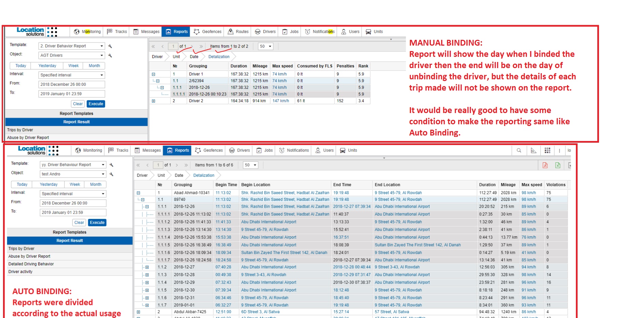Open the highlighted Notifications tab
This screenshot has width=644, height=318.
(x=320, y=32)
